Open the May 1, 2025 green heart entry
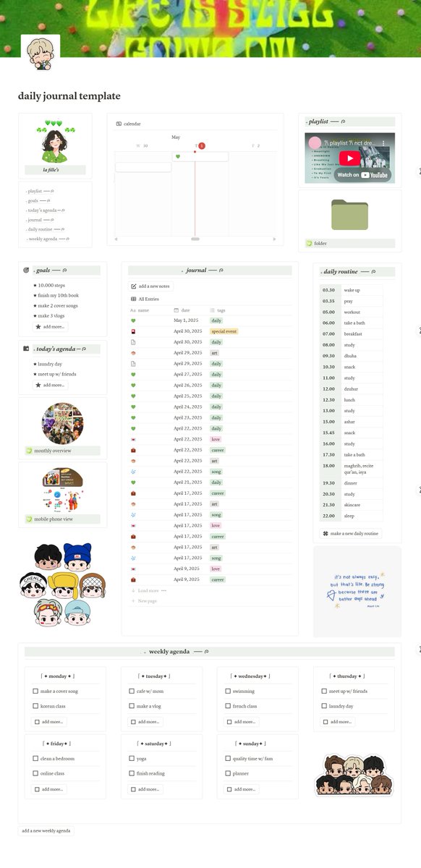This screenshot has height=868, width=421. pos(133,320)
